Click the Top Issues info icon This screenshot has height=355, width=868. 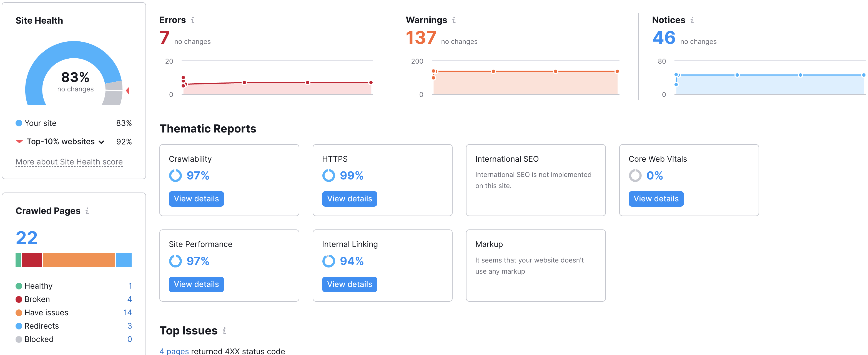coord(224,331)
